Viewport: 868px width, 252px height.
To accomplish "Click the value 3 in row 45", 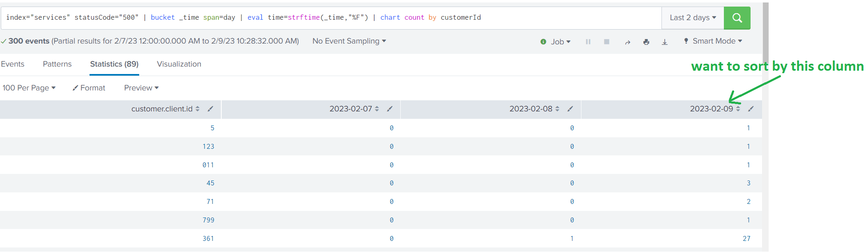I will pos(749,183).
